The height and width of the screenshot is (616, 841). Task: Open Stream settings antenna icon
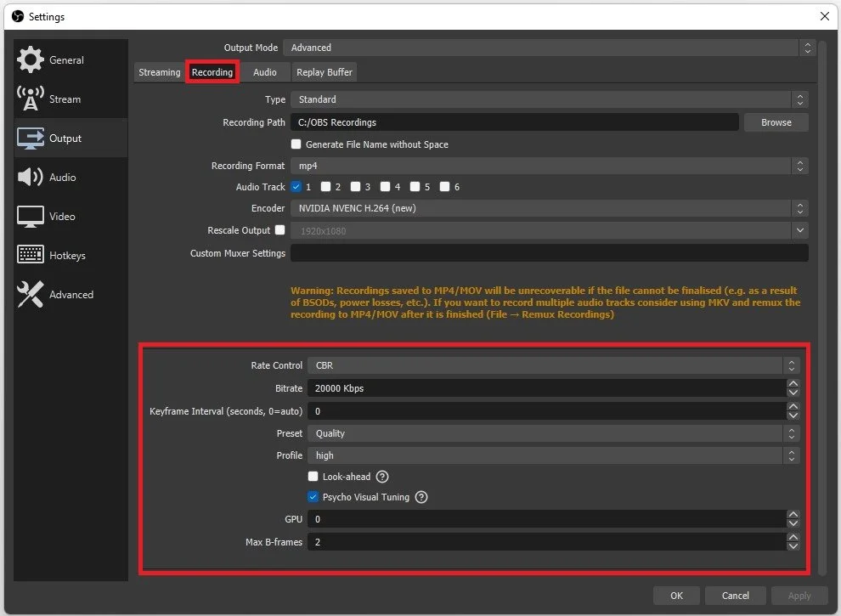tap(31, 99)
